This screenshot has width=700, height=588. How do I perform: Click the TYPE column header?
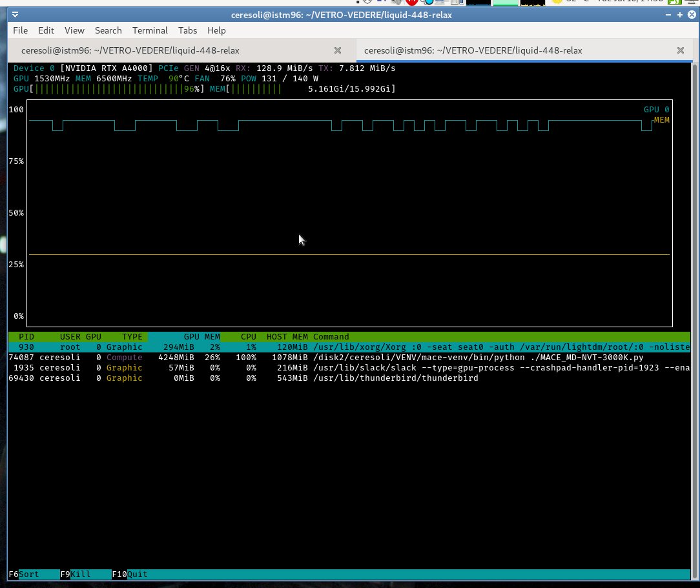pyautogui.click(x=132, y=337)
